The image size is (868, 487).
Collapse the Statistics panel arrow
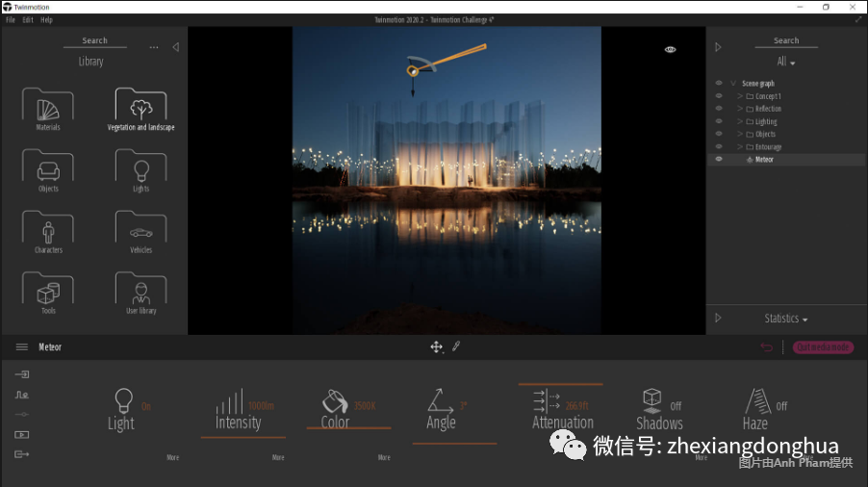(x=718, y=319)
